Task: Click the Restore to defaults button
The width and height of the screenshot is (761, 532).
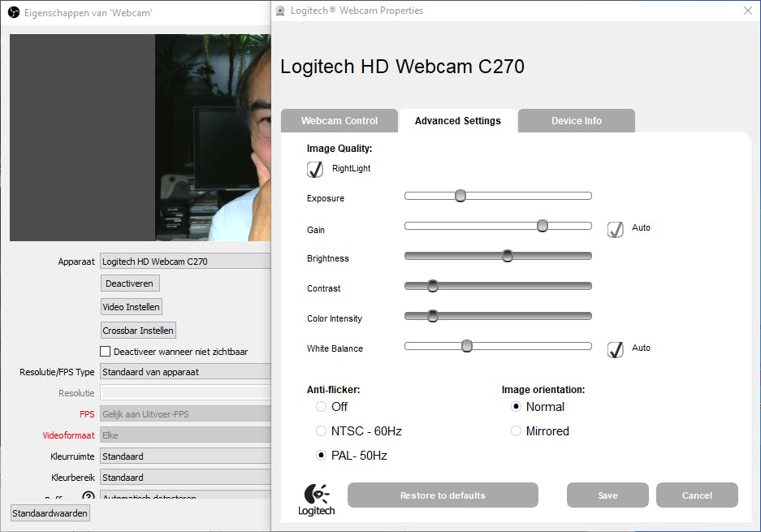Action: click(443, 495)
